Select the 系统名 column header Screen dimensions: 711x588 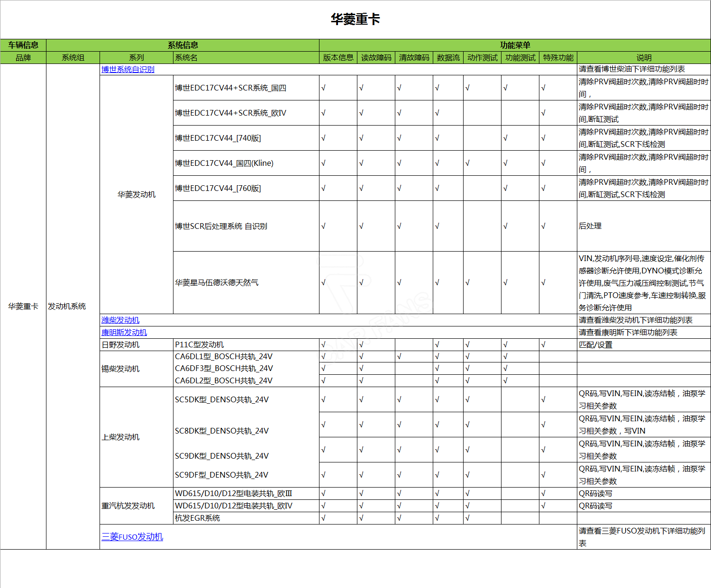click(x=246, y=57)
